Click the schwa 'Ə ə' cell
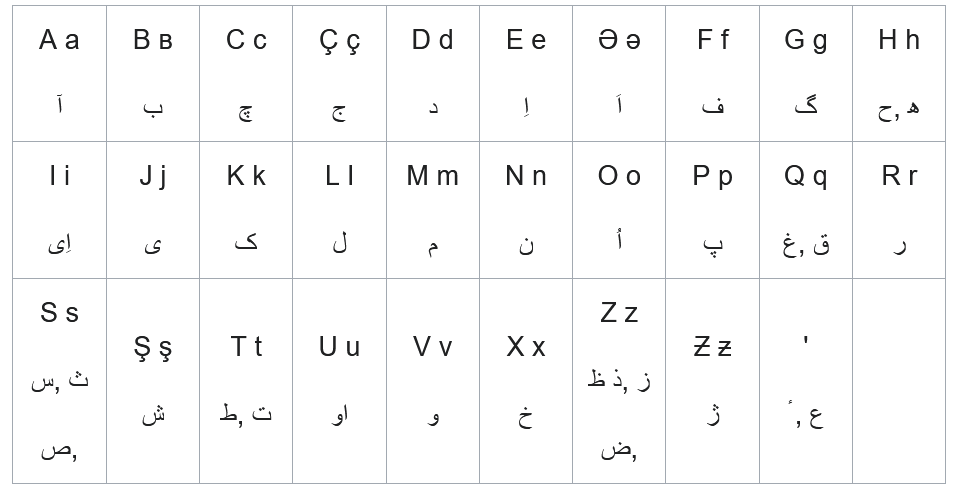This screenshot has height=494, width=959. point(619,74)
